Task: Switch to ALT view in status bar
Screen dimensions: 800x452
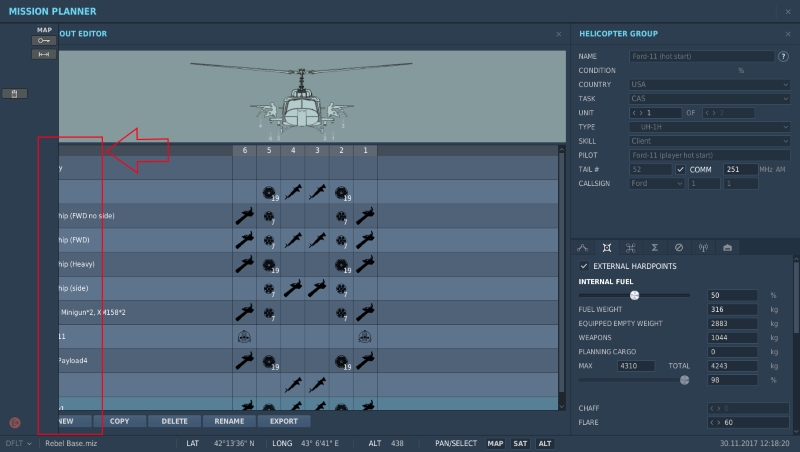Action: pyautogui.click(x=545, y=443)
